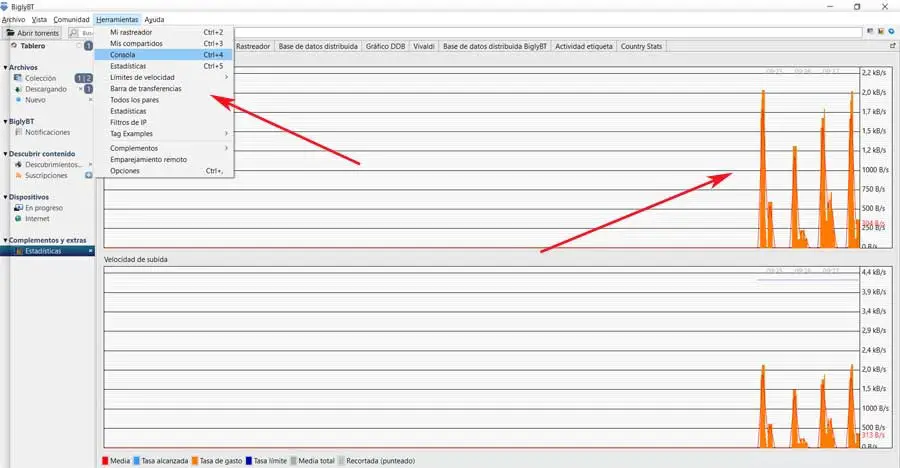Choose Mis compartidos menu entry
This screenshot has height=468, width=900.
[164, 44]
